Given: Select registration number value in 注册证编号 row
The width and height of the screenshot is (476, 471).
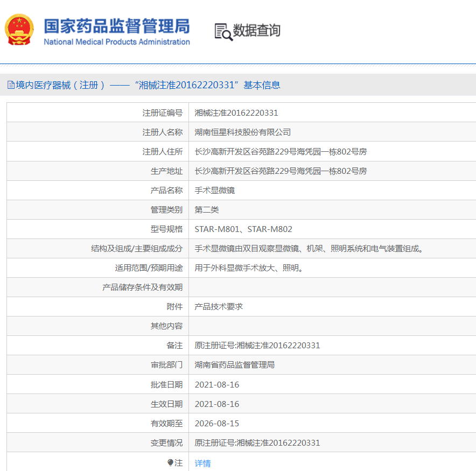Looking at the screenshot, I should tap(236, 113).
